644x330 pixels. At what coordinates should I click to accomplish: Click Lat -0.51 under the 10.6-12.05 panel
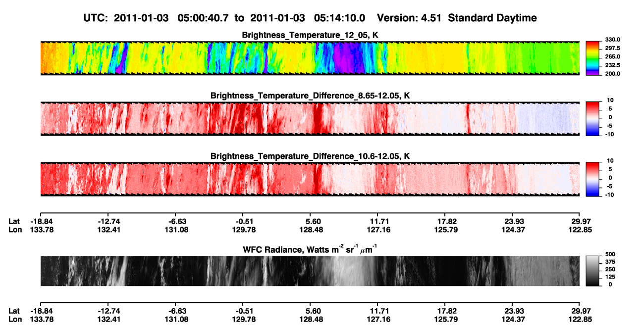(242, 221)
